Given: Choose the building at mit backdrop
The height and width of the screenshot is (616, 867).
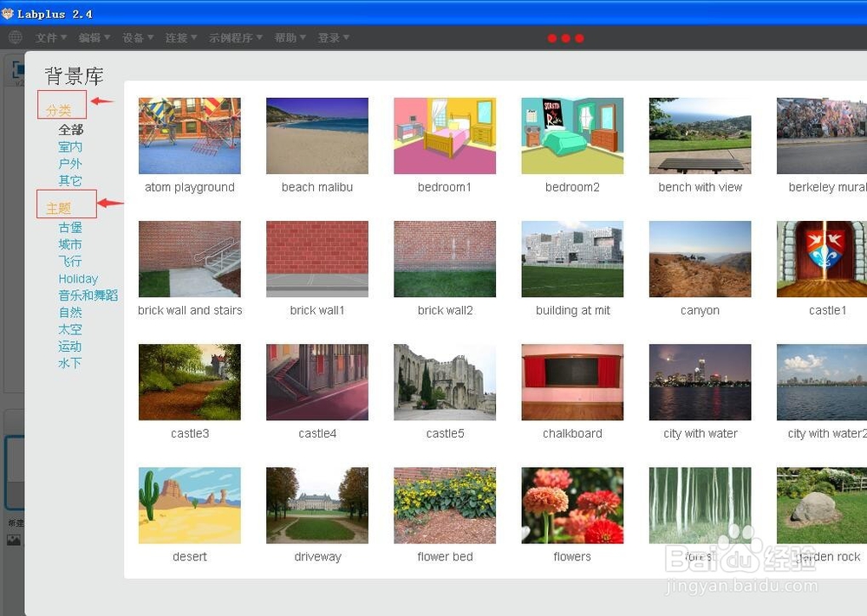Looking at the screenshot, I should click(572, 259).
